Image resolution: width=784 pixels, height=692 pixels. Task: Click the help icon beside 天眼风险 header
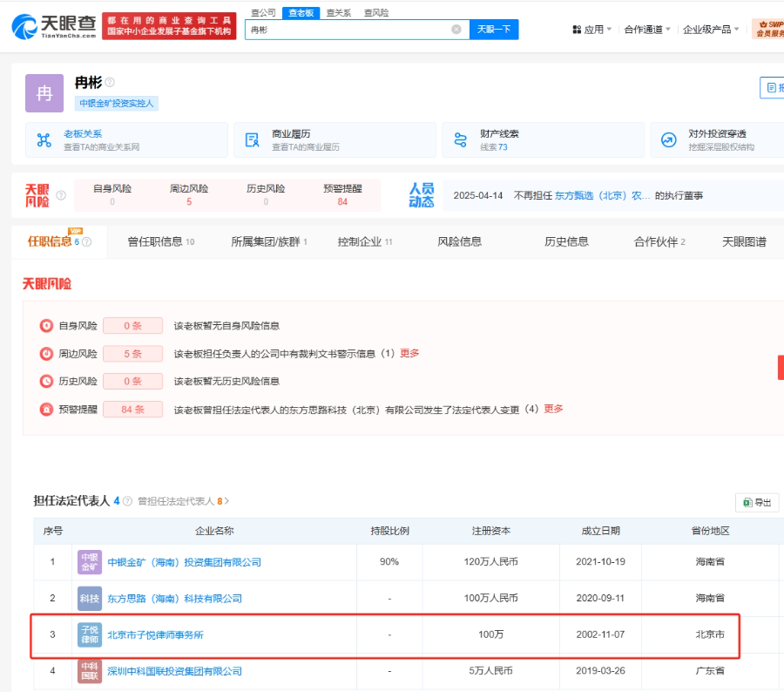(61, 195)
